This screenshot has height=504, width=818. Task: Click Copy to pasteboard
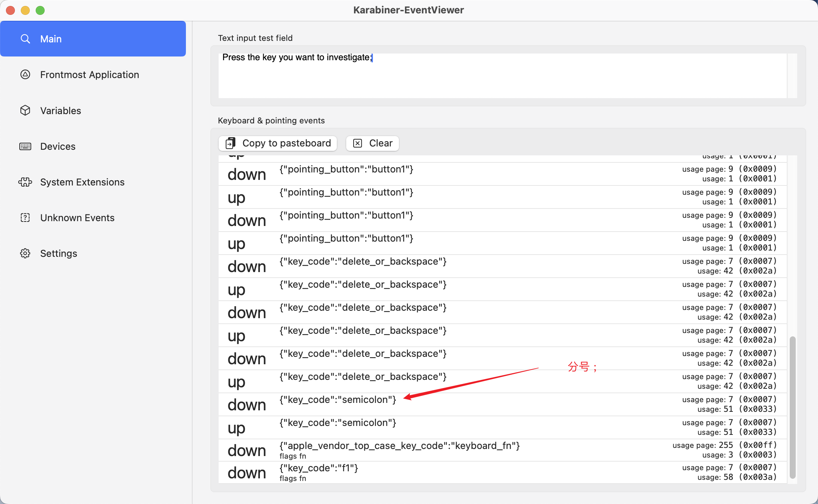coord(277,143)
